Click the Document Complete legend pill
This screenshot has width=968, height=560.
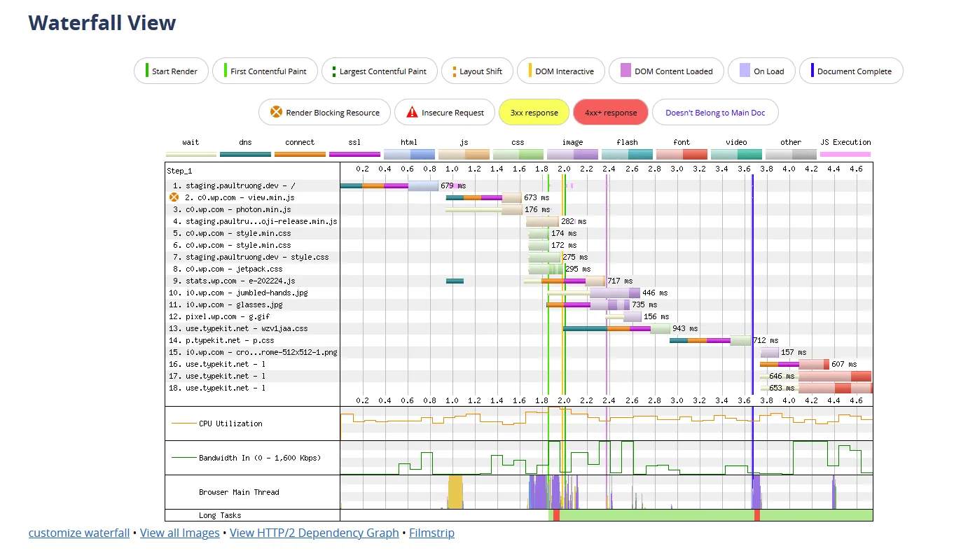(x=851, y=71)
